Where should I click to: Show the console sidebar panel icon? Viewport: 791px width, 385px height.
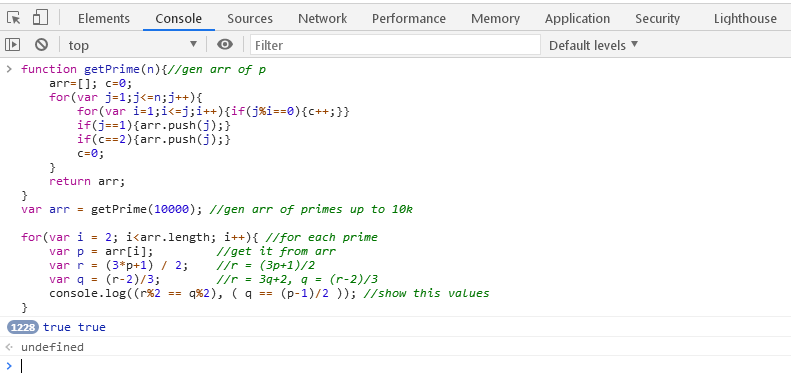click(13, 45)
